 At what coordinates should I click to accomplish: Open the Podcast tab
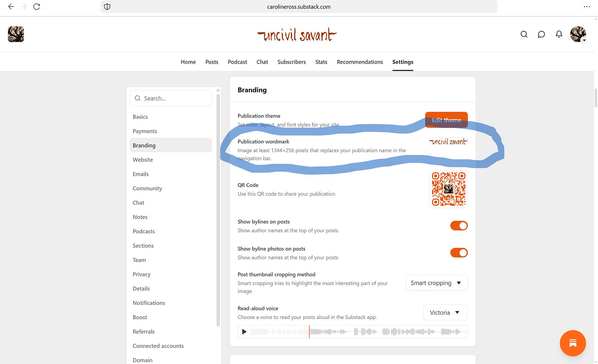(x=237, y=62)
